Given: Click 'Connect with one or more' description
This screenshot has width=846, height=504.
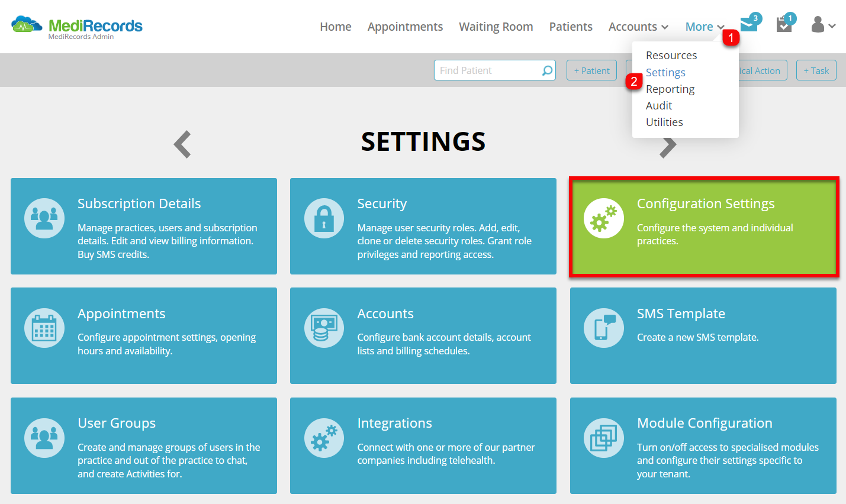Looking at the screenshot, I should click(x=446, y=454).
